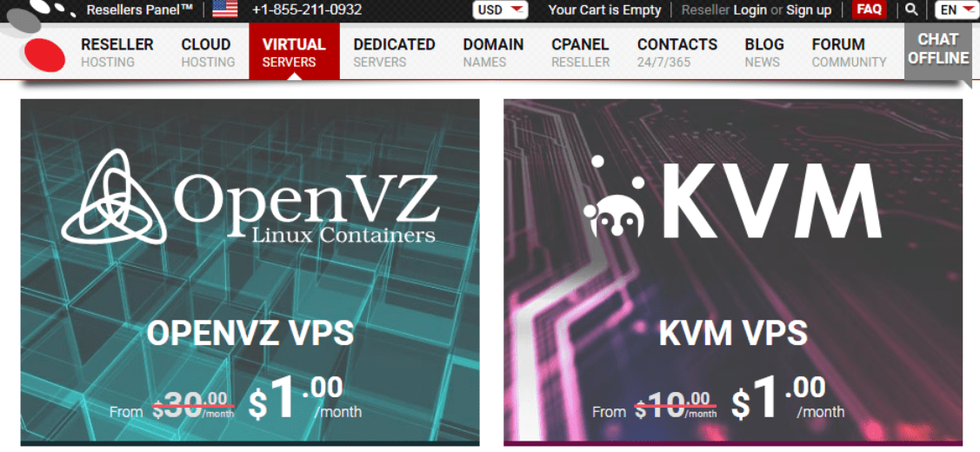Expand the EN language dropdown

pyautogui.click(x=956, y=10)
